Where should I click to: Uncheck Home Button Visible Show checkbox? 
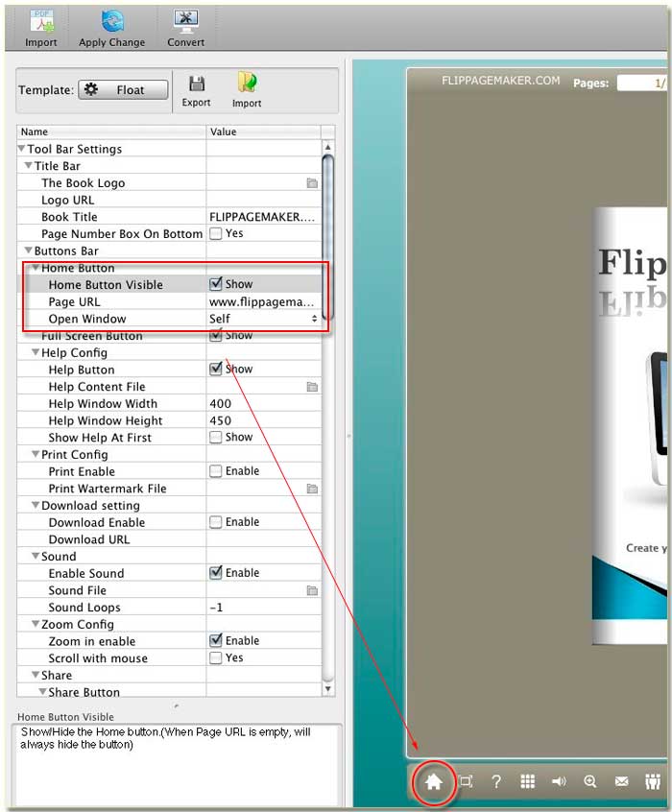pos(216,284)
